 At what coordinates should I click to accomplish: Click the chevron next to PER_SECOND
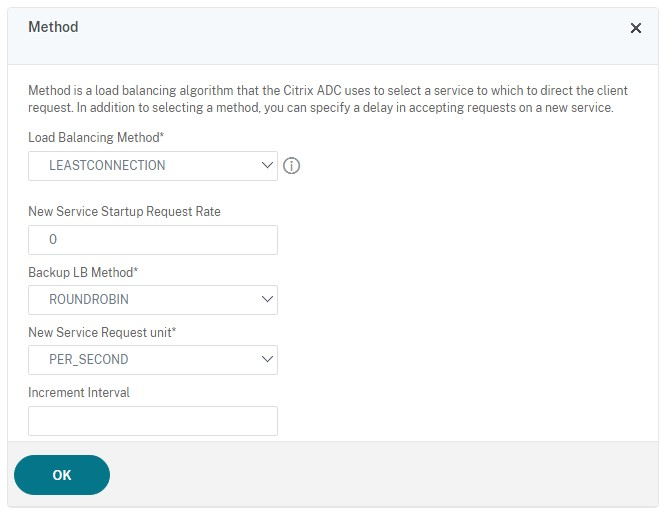coord(266,359)
